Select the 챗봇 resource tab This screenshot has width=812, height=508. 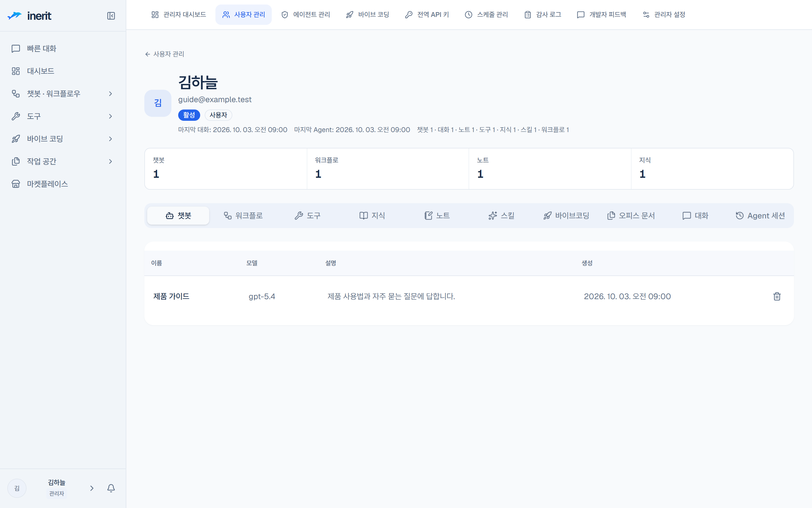[x=178, y=216]
